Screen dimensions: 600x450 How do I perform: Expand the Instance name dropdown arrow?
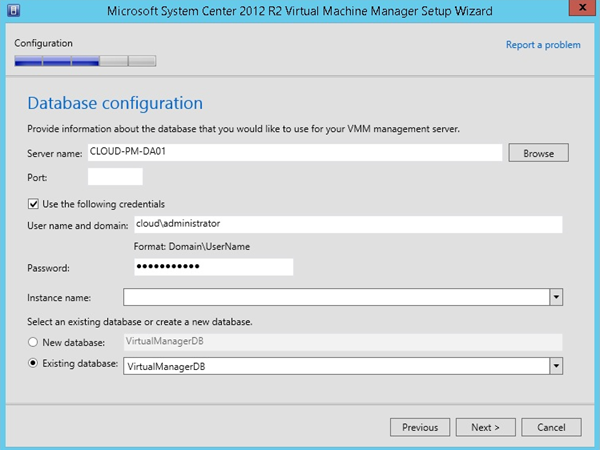tap(556, 297)
